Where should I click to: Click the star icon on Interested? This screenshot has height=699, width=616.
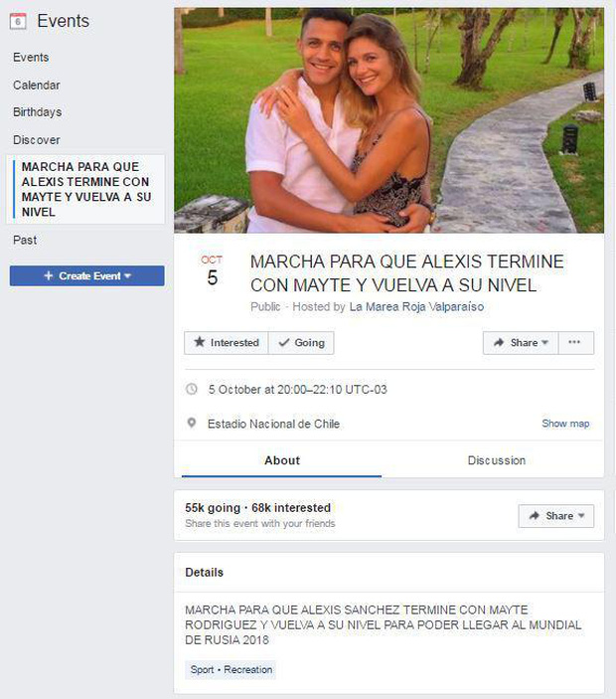pos(199,342)
